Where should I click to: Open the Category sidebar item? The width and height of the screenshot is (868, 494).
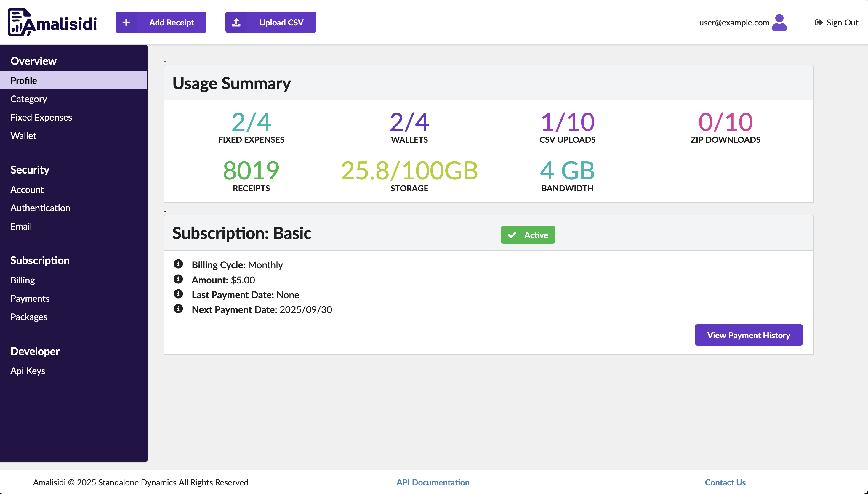tap(28, 99)
